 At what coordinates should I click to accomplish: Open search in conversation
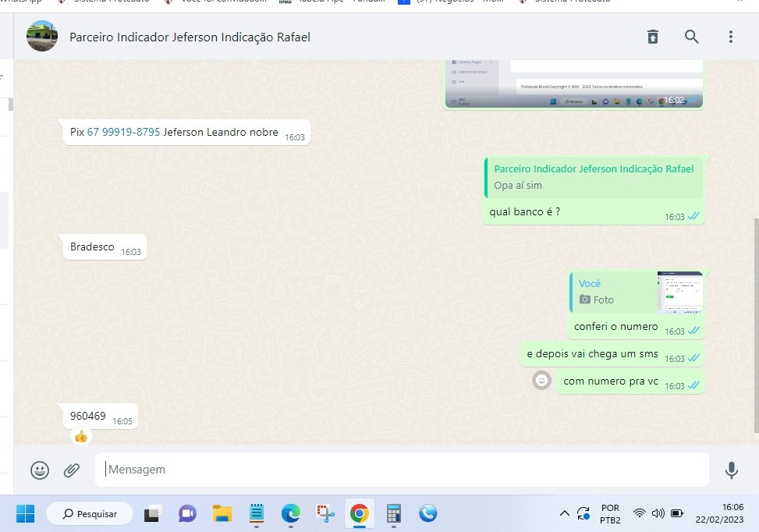coord(692,37)
